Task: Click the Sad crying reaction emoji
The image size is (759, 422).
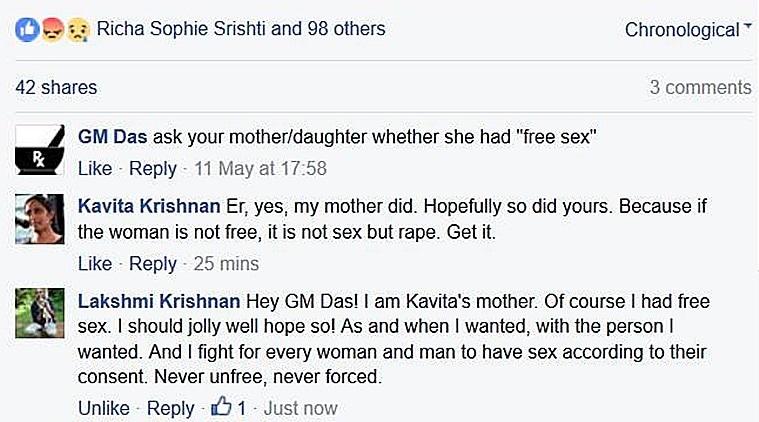Action: tap(78, 30)
